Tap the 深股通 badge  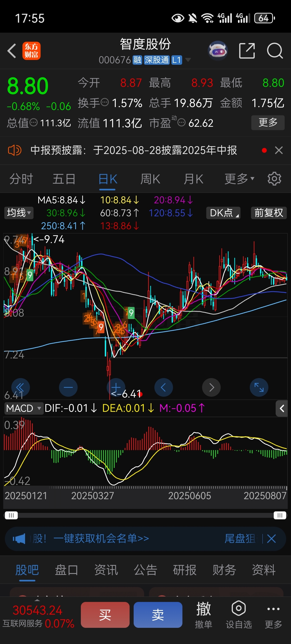point(157,60)
